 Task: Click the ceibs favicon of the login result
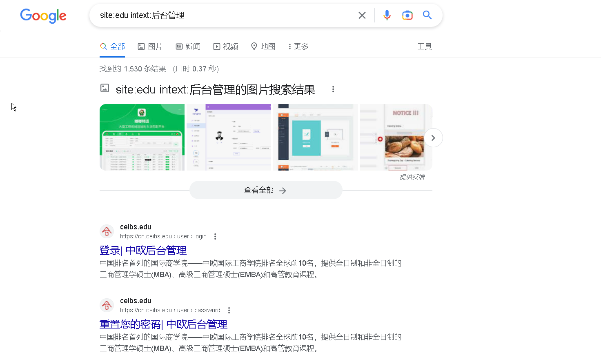107,231
